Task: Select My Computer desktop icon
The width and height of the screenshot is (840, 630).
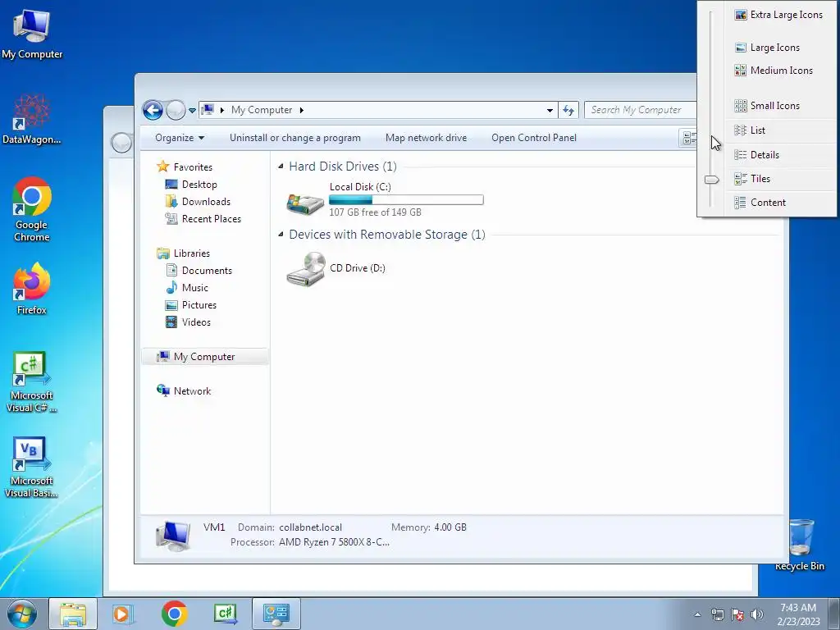Action: pos(32,34)
